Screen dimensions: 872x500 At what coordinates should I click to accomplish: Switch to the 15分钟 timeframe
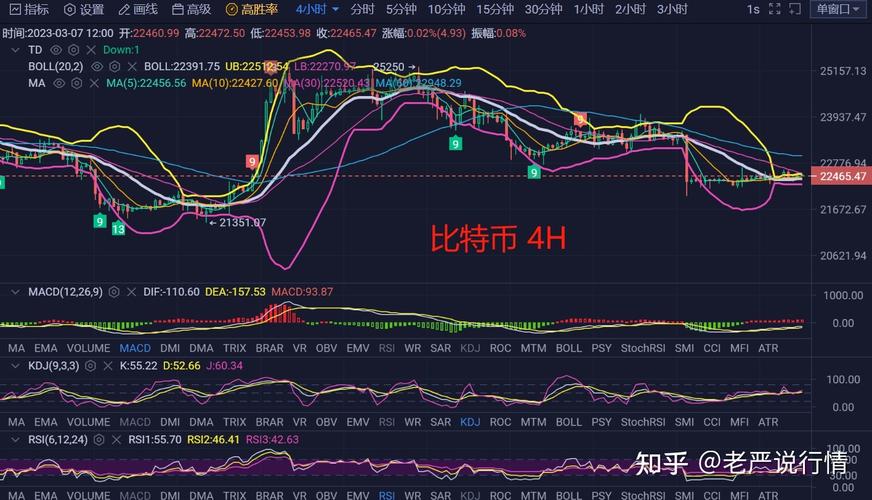tap(495, 9)
